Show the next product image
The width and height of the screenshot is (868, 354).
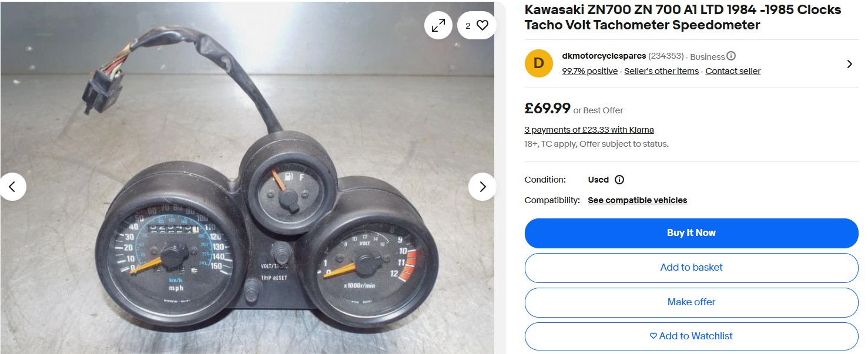pyautogui.click(x=482, y=187)
